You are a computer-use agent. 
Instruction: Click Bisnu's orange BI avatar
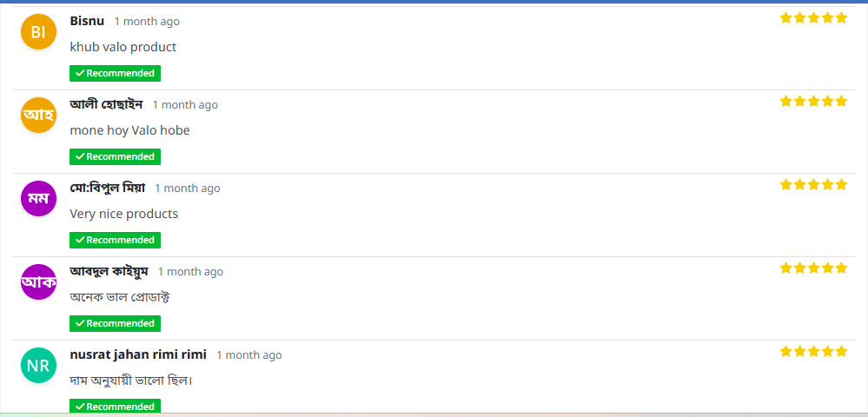[37, 32]
